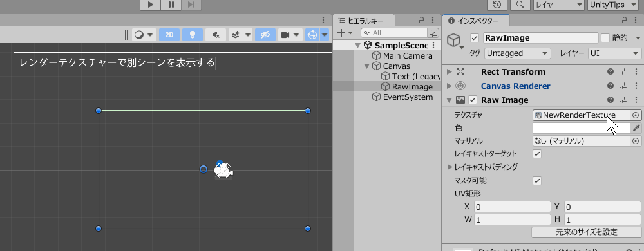Viewport: 644px width, 251px height.
Task: Click the white 色 color swatch
Action: tap(582, 128)
